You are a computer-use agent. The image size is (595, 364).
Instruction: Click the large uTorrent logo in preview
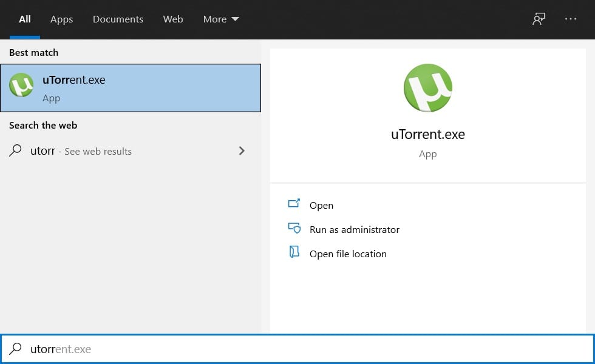[x=428, y=87]
